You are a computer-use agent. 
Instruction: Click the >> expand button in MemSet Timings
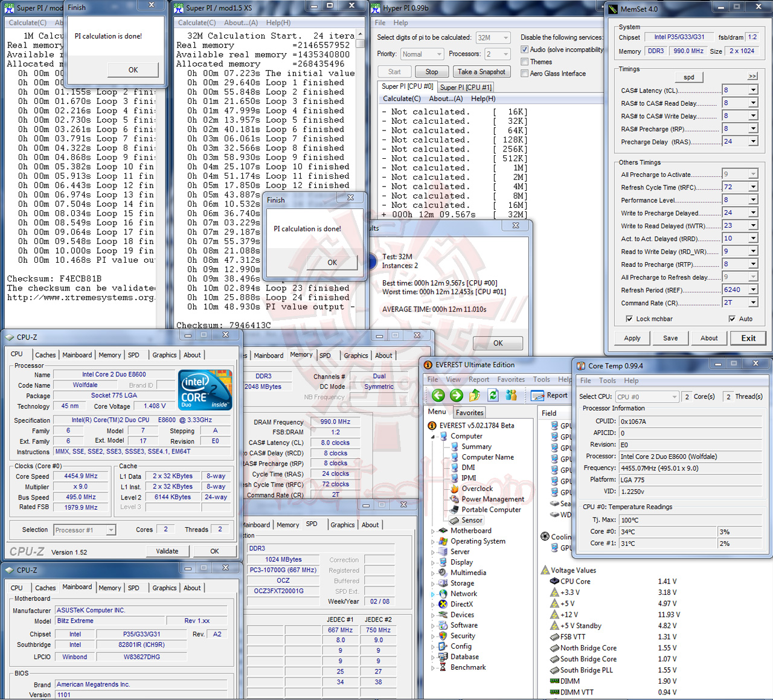coord(752,77)
